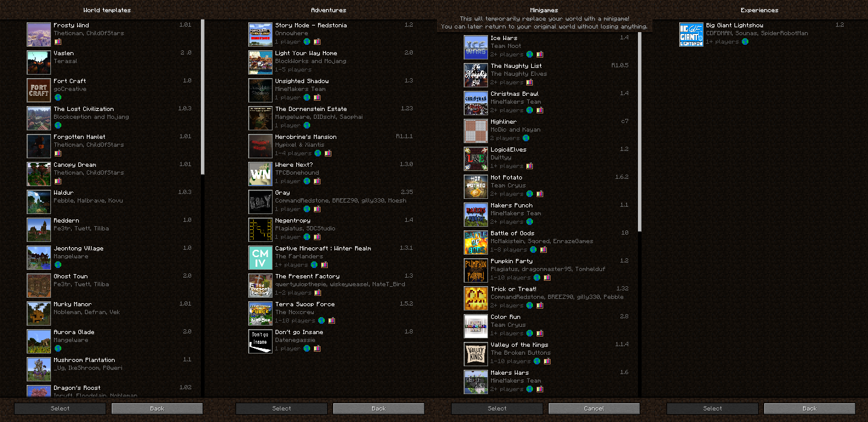The width and height of the screenshot is (868, 422).
Task: Pick the Dragon's Roost template title
Action: pyautogui.click(x=77, y=388)
